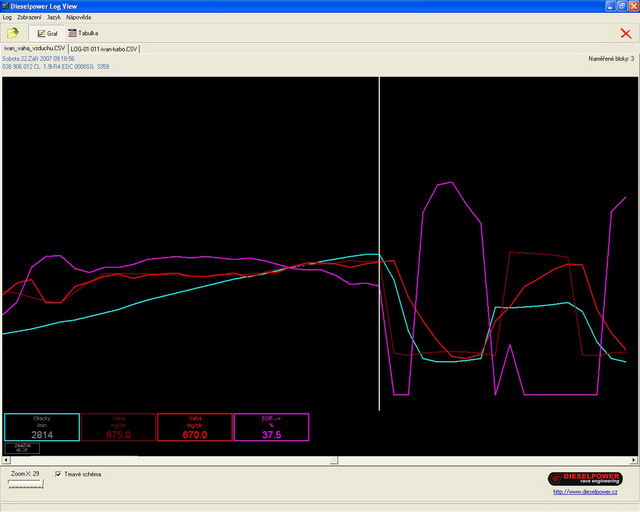This screenshot has width=640, height=512.
Task: Select the LOG-01-011-ivan-turbo.CSV tab
Action: pyautogui.click(x=104, y=48)
